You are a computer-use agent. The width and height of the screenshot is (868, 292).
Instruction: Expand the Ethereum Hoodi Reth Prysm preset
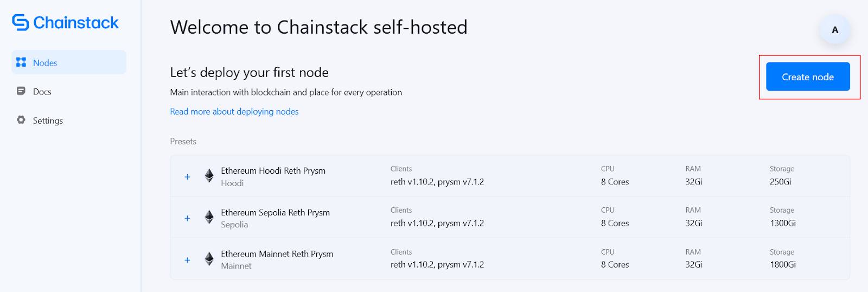click(187, 177)
